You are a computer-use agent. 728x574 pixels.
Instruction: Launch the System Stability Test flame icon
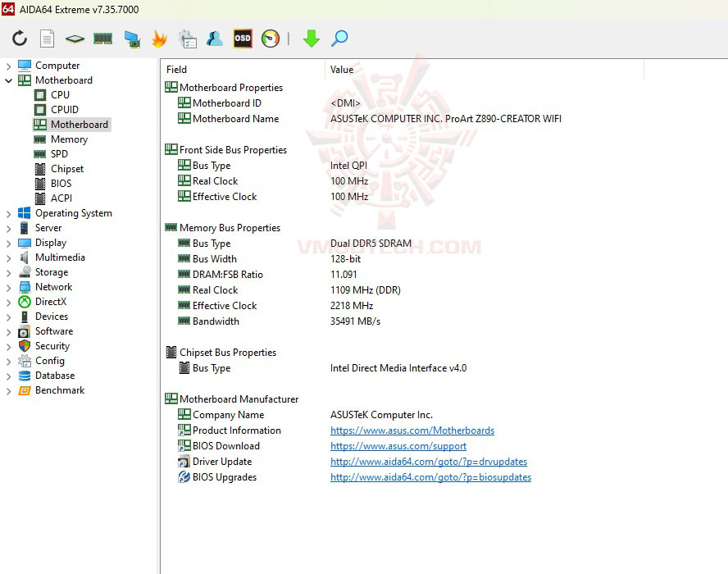(159, 39)
